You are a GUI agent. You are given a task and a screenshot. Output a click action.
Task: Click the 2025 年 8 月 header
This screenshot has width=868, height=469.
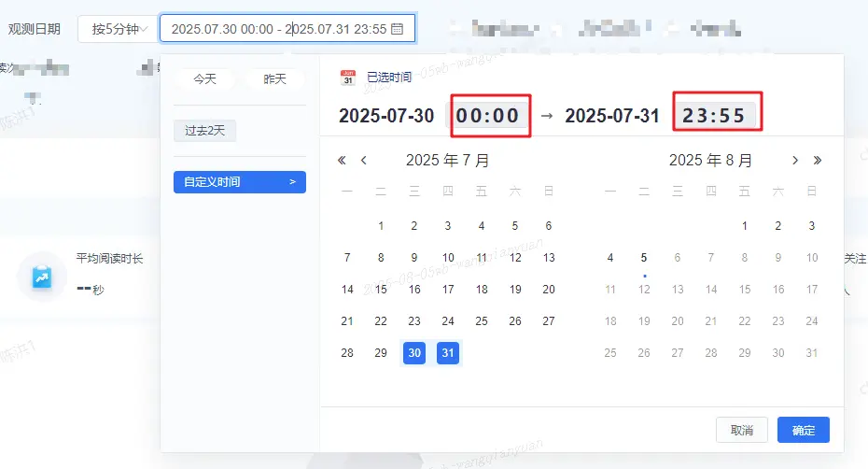[x=711, y=160]
